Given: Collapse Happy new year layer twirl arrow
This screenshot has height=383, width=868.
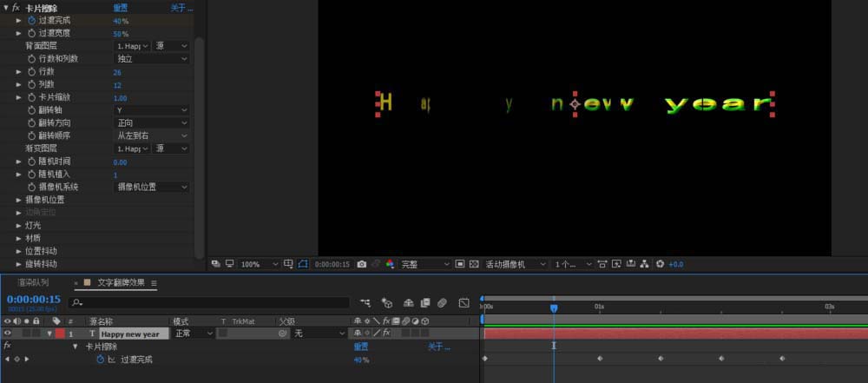Looking at the screenshot, I should pos(49,333).
